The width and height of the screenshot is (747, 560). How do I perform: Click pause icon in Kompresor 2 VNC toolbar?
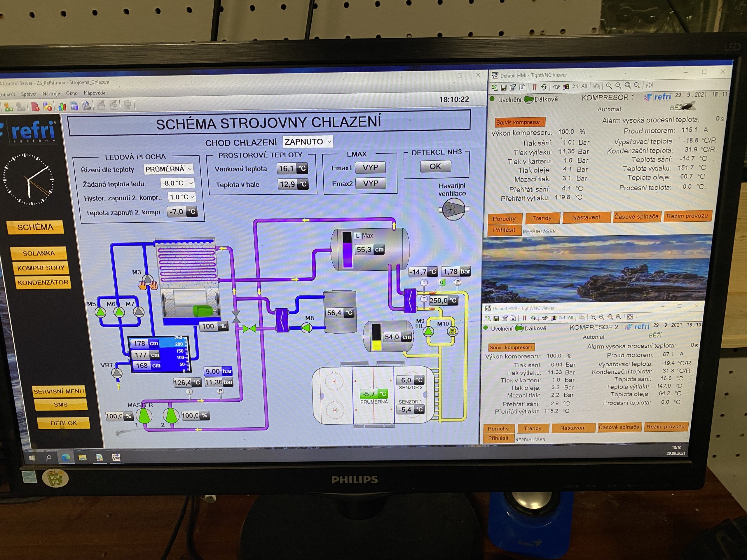524,318
